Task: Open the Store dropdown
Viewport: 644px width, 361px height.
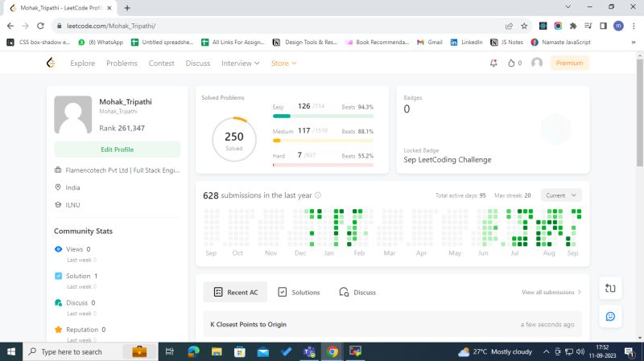Action: pos(283,63)
